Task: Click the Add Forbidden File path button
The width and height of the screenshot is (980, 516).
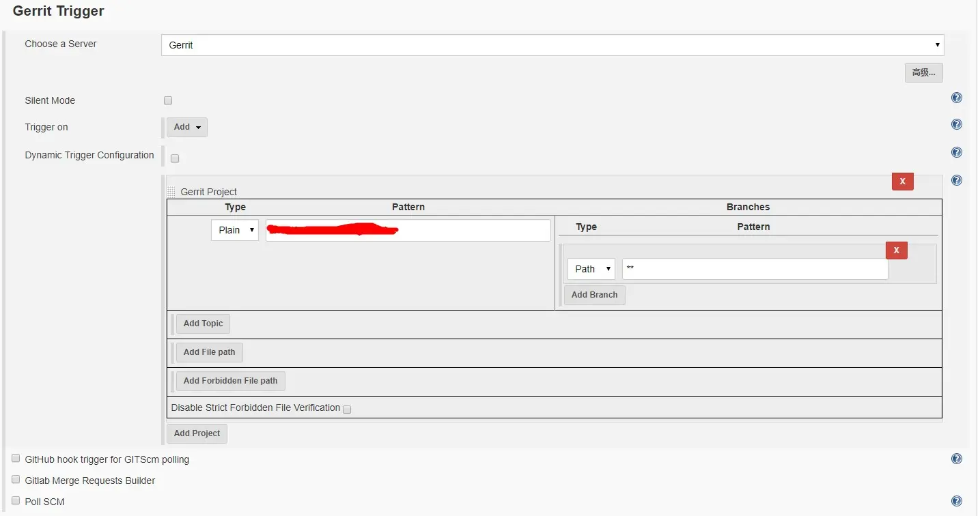Action: click(230, 381)
